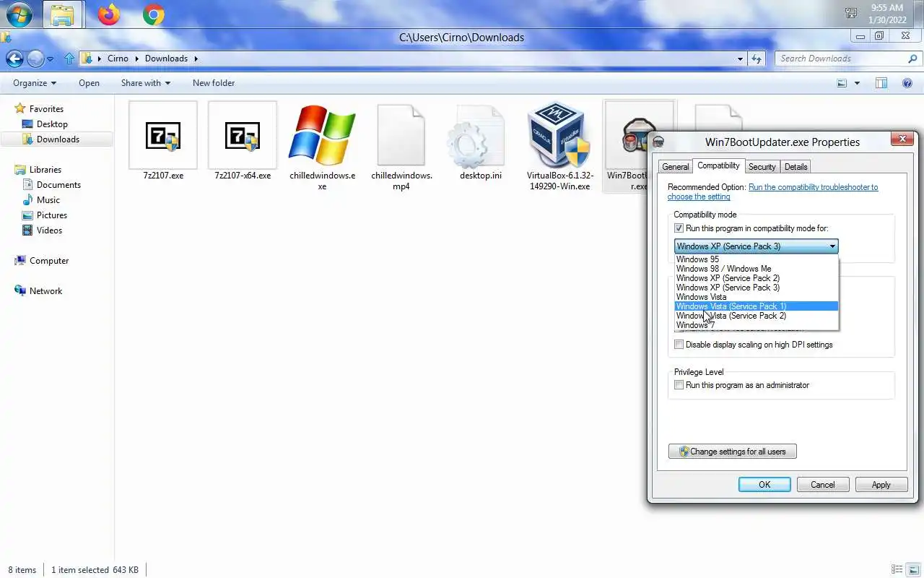
Task: Click the Music library icon
Action: tap(27, 199)
